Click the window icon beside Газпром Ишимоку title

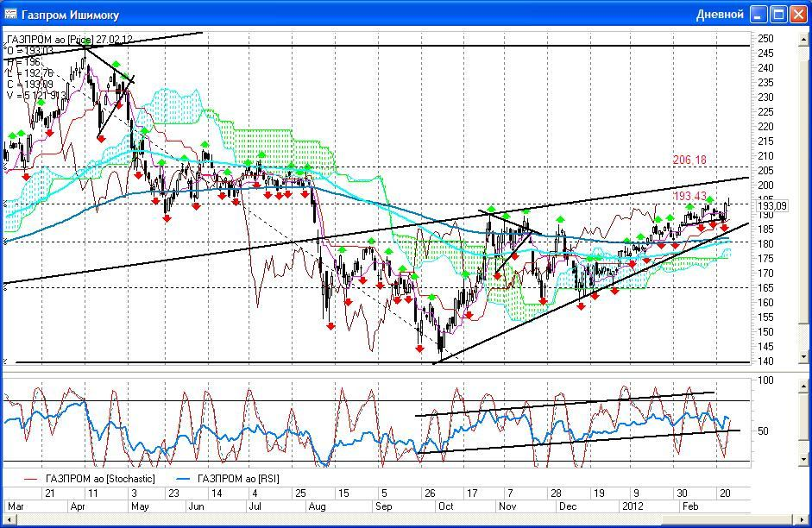coord(10,14)
